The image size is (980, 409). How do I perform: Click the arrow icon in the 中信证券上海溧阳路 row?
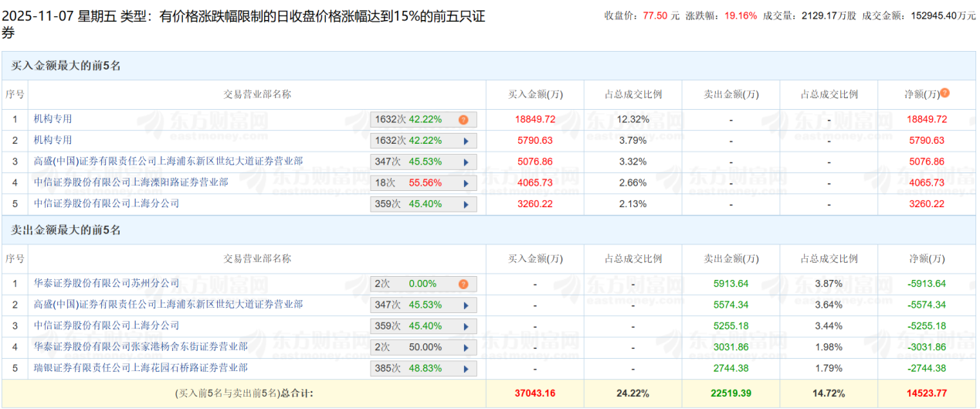[466, 183]
